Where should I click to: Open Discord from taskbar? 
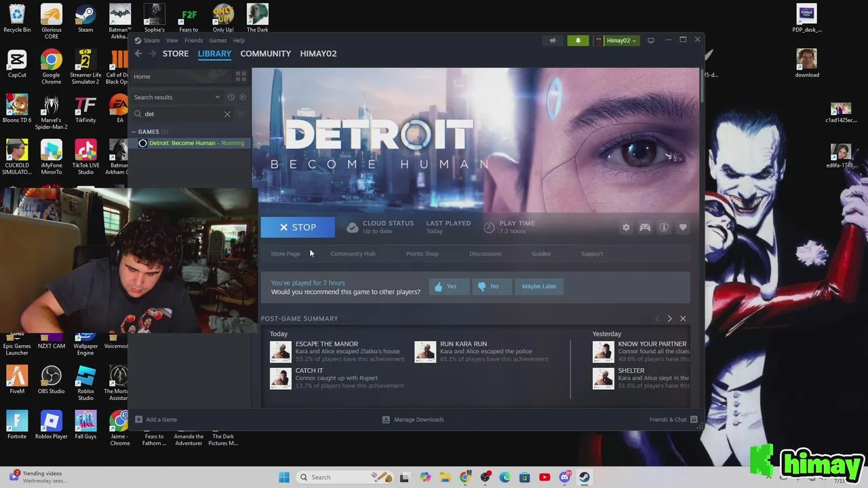pyautogui.click(x=565, y=477)
